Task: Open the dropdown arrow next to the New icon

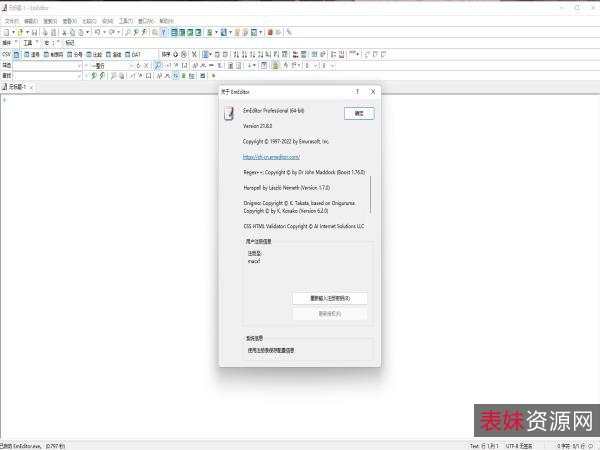Action: click(13, 33)
